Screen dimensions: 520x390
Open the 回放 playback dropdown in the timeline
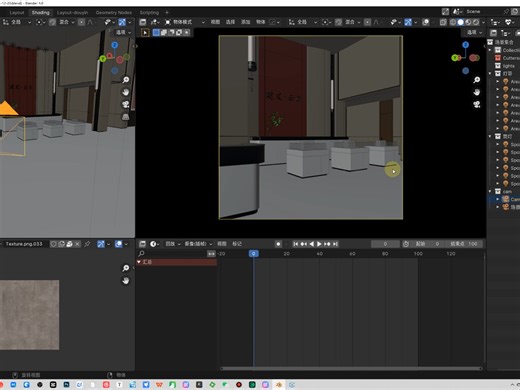(x=173, y=244)
